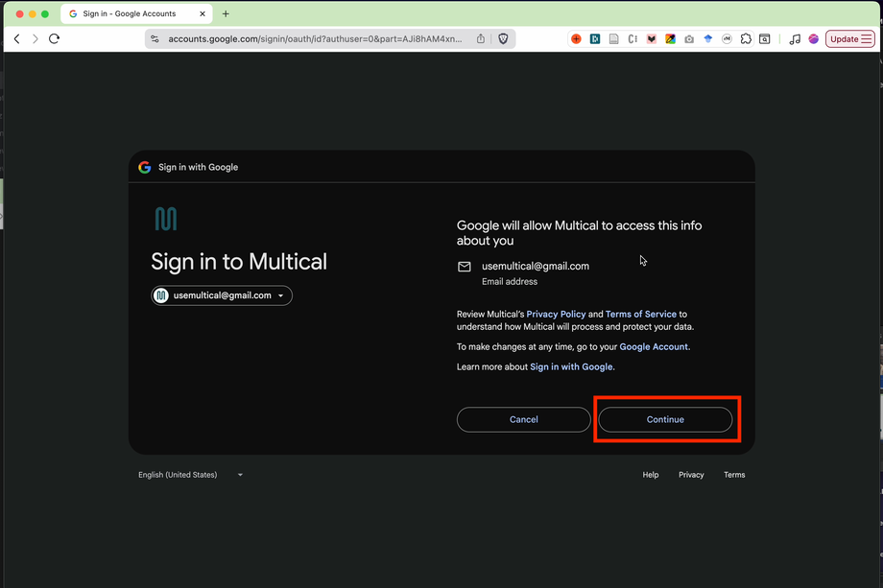The height and width of the screenshot is (588, 883).
Task: Click the sidebar search extension icon
Action: pos(764,38)
